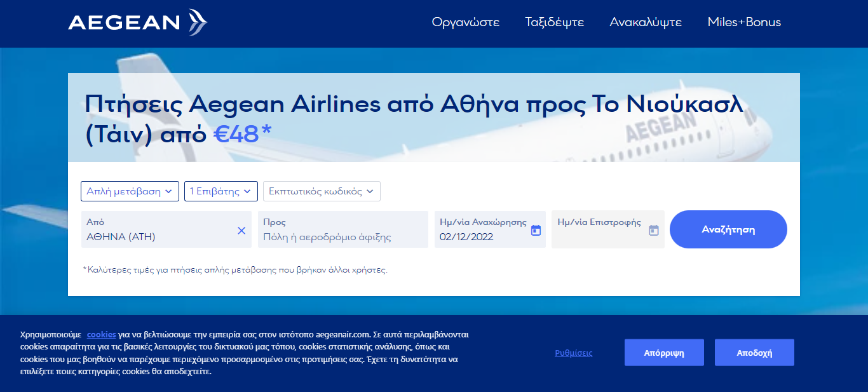Click the Aegean logo in the header
868x392 pixels.
[x=137, y=23]
